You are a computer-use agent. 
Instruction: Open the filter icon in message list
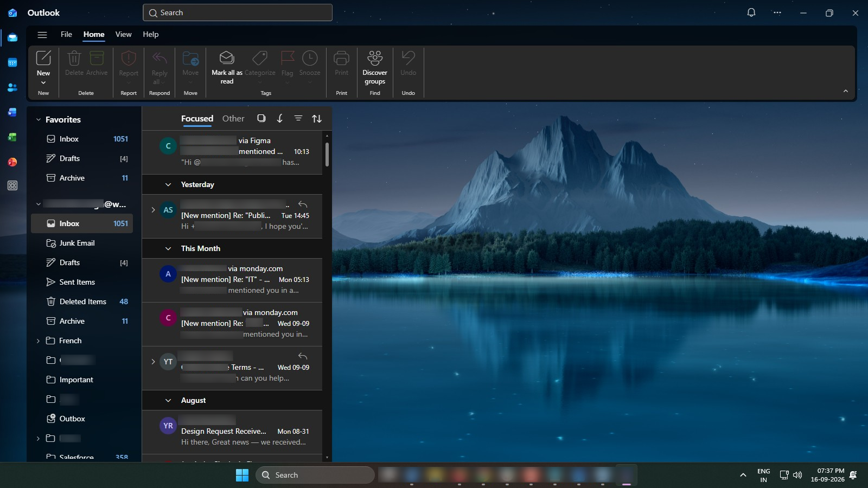(x=298, y=118)
